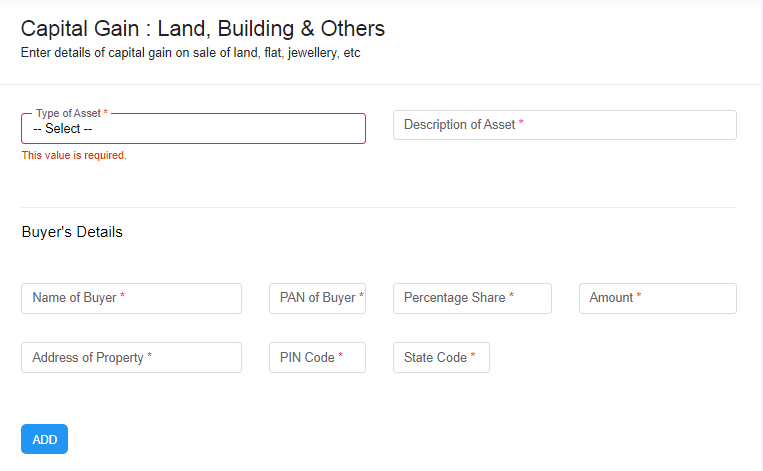Screen dimensions: 763x471
Task: Click the "-- Select --" placeholder text
Action: [62, 129]
